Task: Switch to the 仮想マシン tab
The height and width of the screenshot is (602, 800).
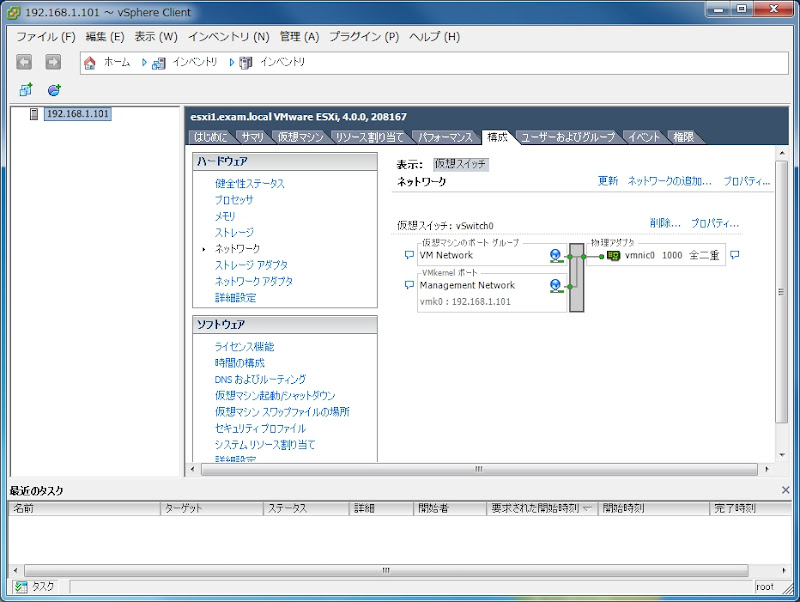Action: (x=301, y=137)
